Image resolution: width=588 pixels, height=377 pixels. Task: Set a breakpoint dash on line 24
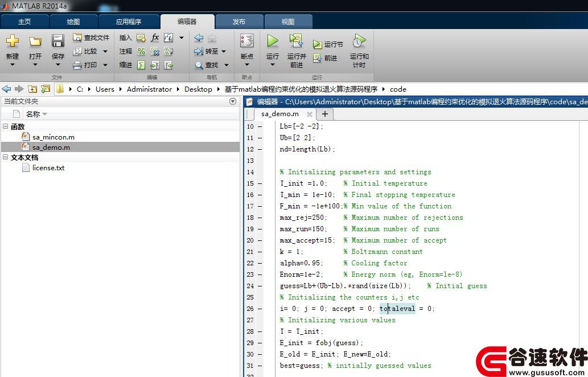pos(260,286)
